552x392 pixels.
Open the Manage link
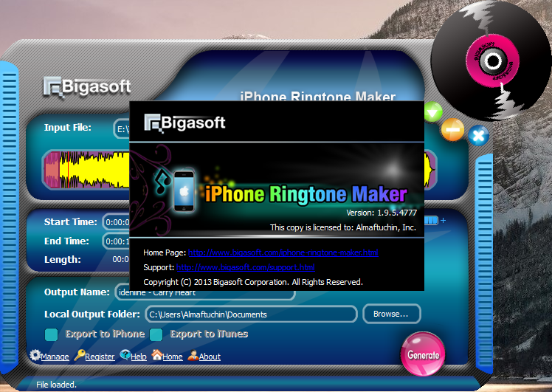tap(55, 357)
